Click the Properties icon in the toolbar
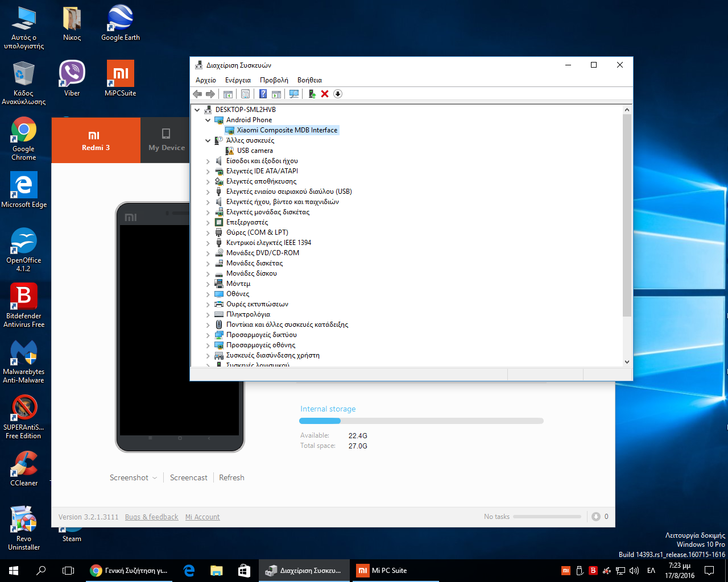The width and height of the screenshot is (728, 582). (x=245, y=94)
